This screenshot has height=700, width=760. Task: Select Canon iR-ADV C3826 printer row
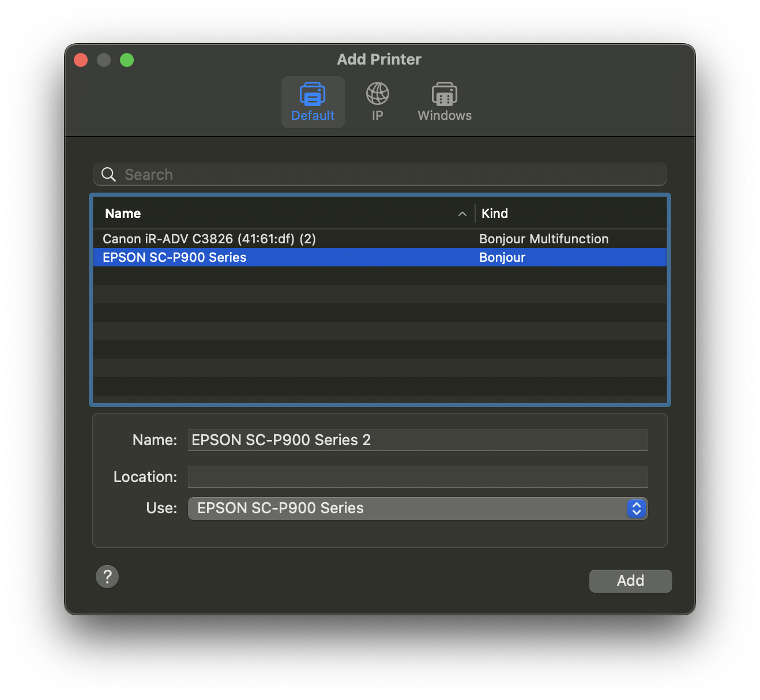click(x=379, y=239)
